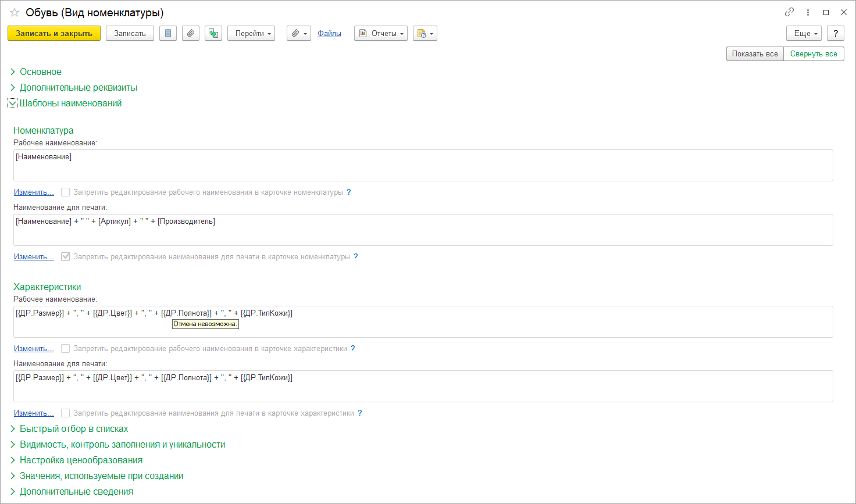This screenshot has height=504, width=856.
Task: Open the paperclip dropdown before Файлы
Action: [x=298, y=34]
